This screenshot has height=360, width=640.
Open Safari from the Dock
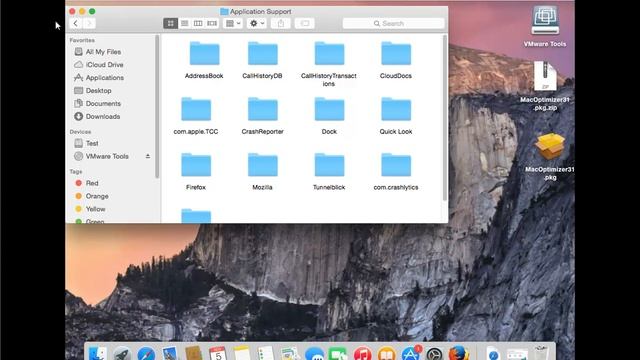click(146, 353)
